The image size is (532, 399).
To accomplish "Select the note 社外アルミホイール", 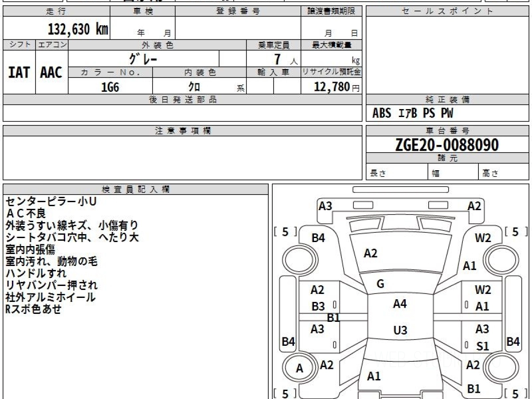I will (x=50, y=297).
